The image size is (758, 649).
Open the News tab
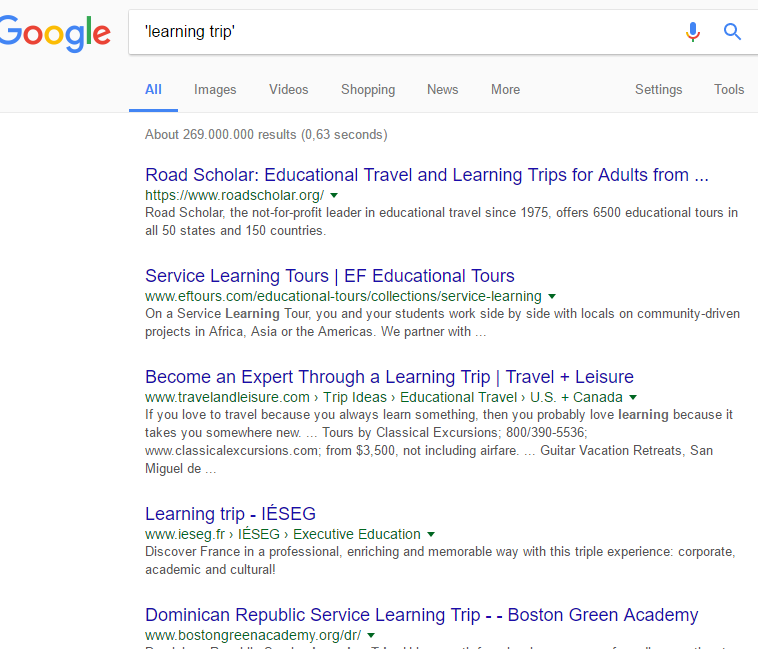point(442,89)
